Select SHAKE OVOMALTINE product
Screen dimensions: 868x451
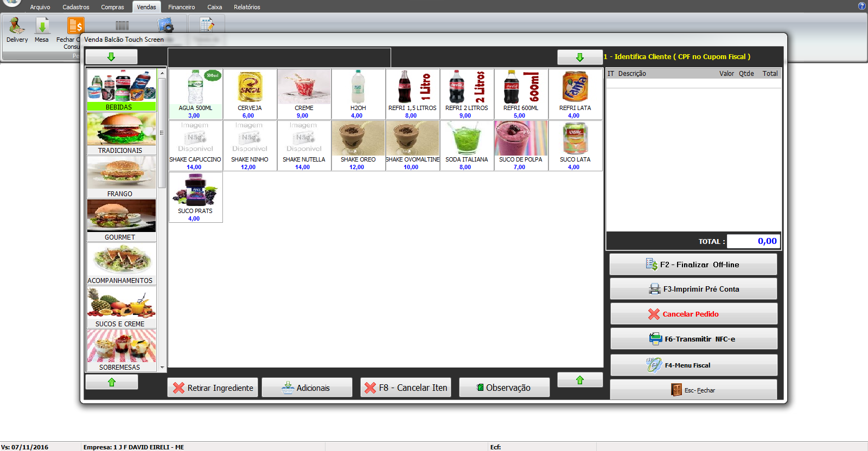[412, 145]
